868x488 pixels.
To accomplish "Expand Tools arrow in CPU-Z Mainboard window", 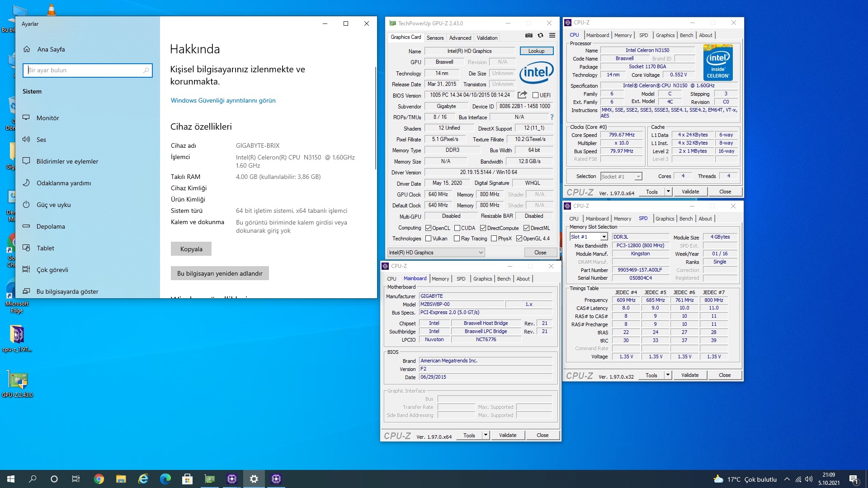I will pyautogui.click(x=486, y=435).
